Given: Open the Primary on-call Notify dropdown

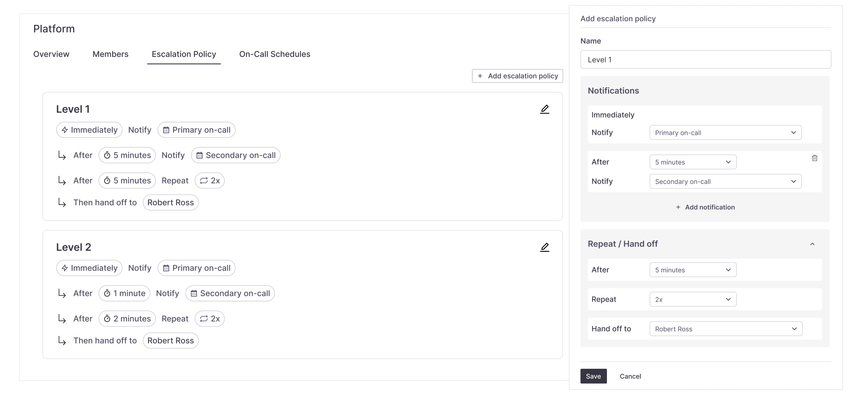Looking at the screenshot, I should 725,133.
